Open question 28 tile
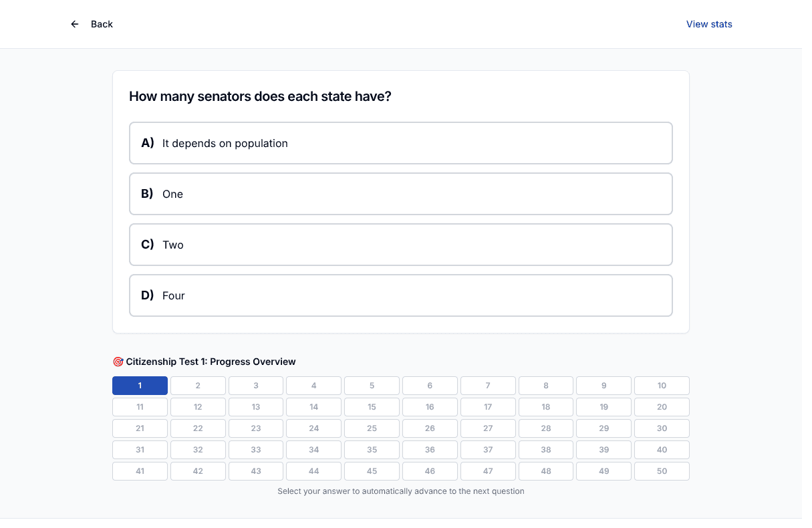 click(546, 428)
